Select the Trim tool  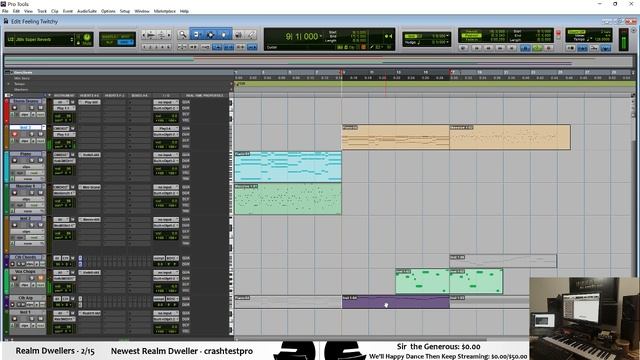click(197, 35)
